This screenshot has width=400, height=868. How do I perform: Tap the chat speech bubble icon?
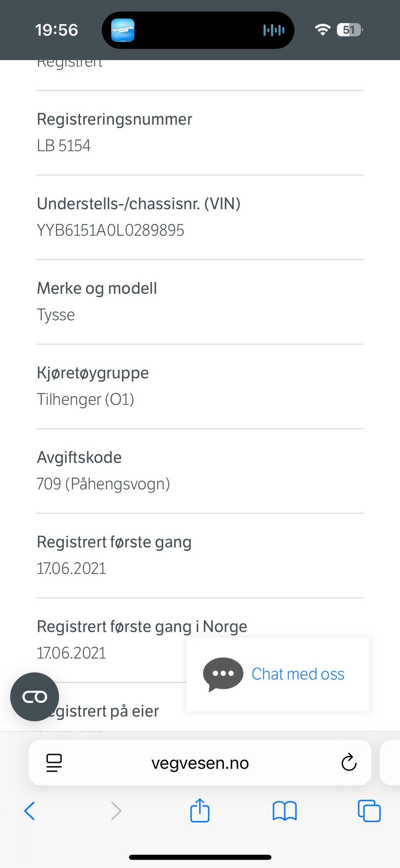(223, 674)
